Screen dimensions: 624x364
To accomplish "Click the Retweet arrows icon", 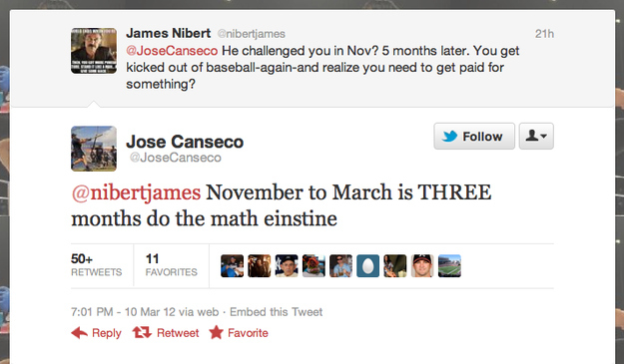I will coord(142,333).
